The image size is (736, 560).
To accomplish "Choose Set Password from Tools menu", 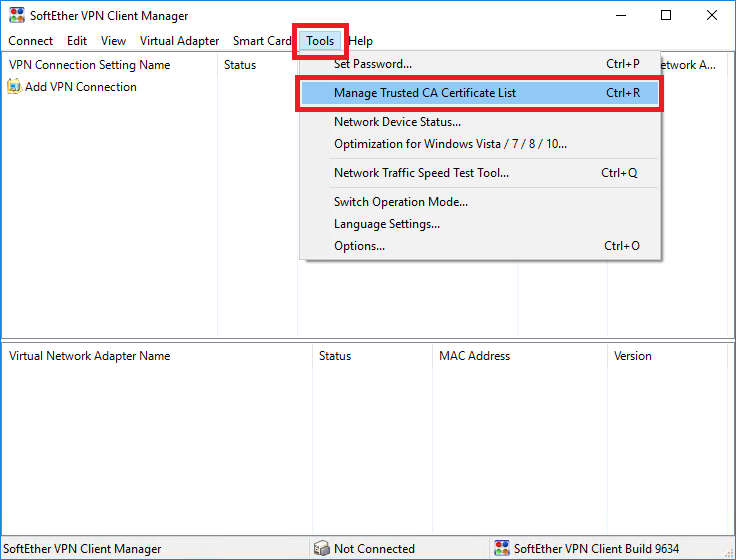I will click(x=480, y=64).
